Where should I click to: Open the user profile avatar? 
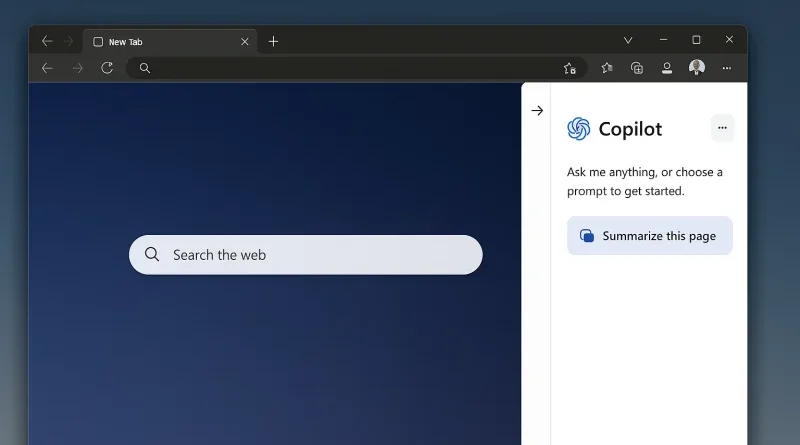pyautogui.click(x=697, y=67)
